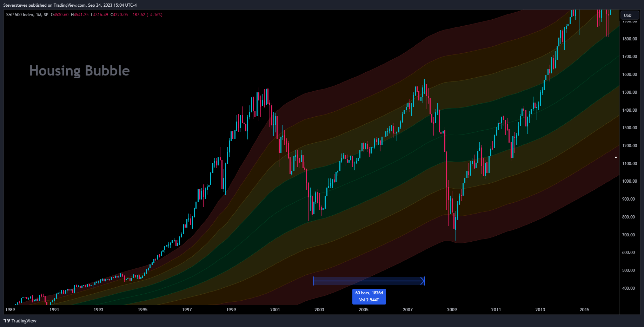Click the 2001 label on time axis
Viewport: 644px width, 327px height.
[275, 310]
